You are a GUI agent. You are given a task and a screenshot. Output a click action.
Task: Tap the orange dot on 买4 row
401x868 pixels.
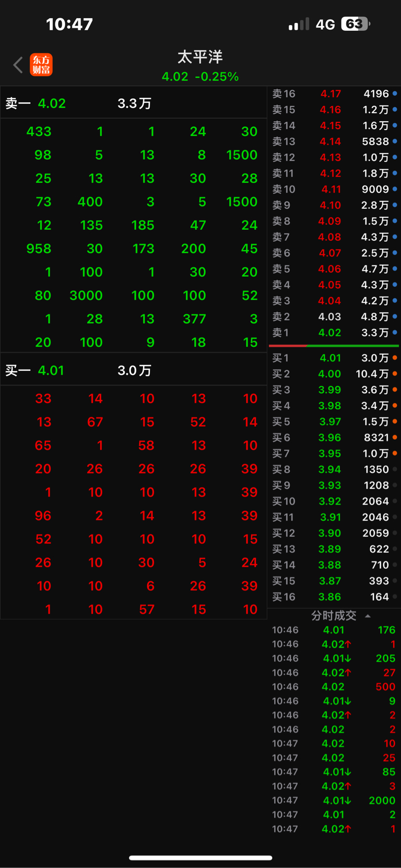coord(395,405)
